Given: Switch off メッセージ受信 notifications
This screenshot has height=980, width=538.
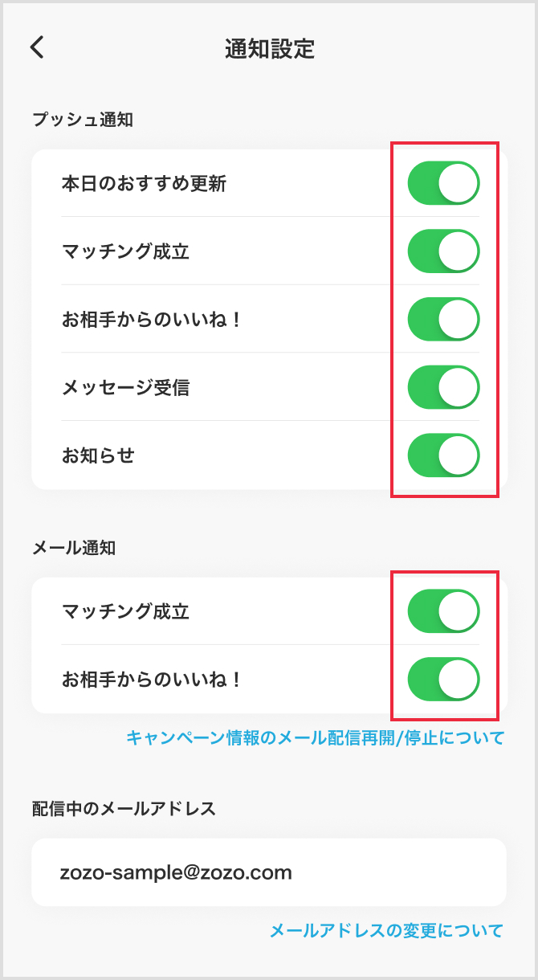Looking at the screenshot, I should tap(442, 387).
